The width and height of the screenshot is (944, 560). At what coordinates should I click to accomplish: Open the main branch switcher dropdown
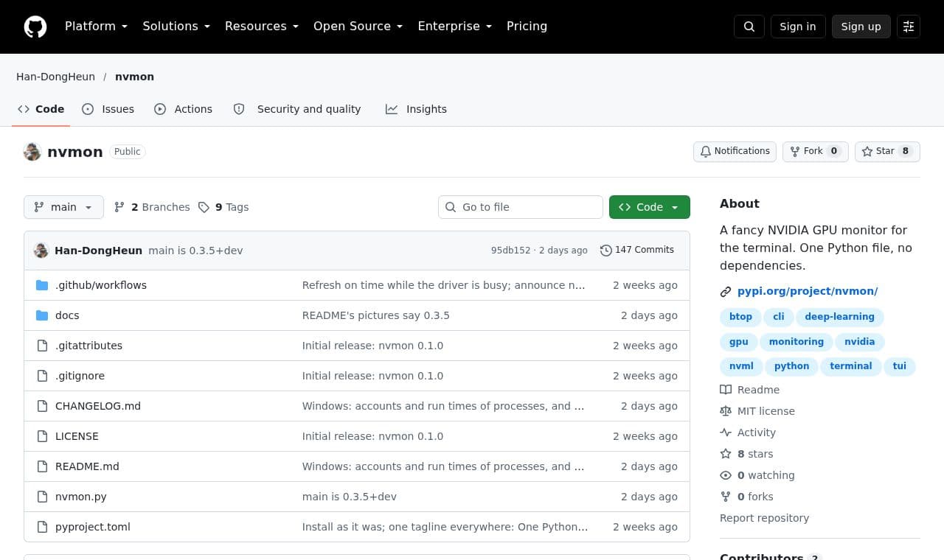tap(63, 207)
